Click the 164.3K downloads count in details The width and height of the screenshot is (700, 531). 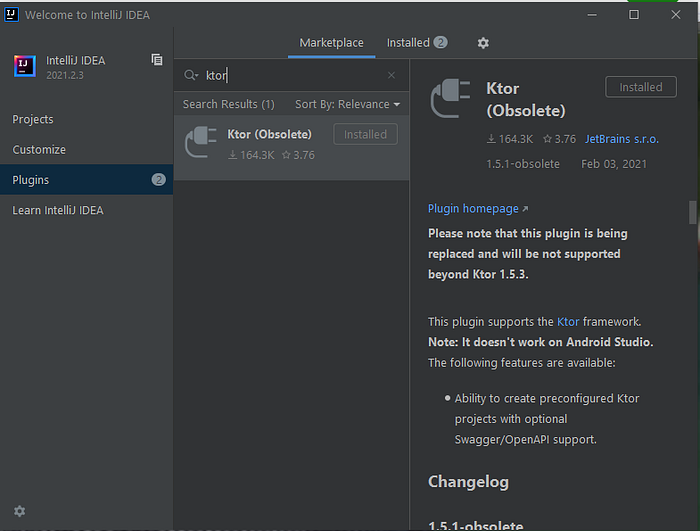(510, 139)
